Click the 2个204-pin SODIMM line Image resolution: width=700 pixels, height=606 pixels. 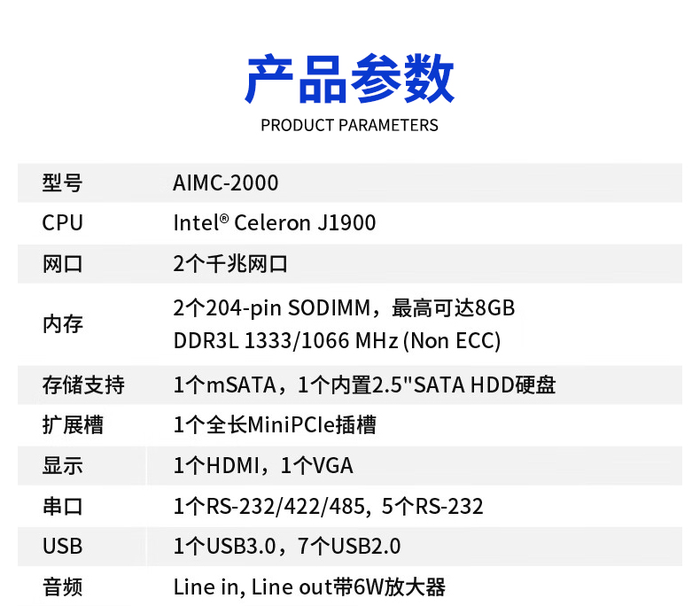[344, 308]
